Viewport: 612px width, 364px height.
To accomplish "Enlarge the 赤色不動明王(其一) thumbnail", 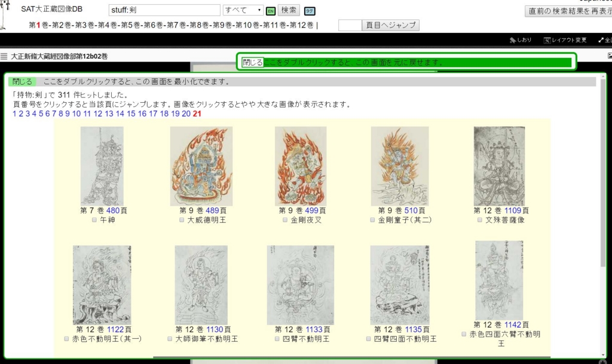I will 102,285.
